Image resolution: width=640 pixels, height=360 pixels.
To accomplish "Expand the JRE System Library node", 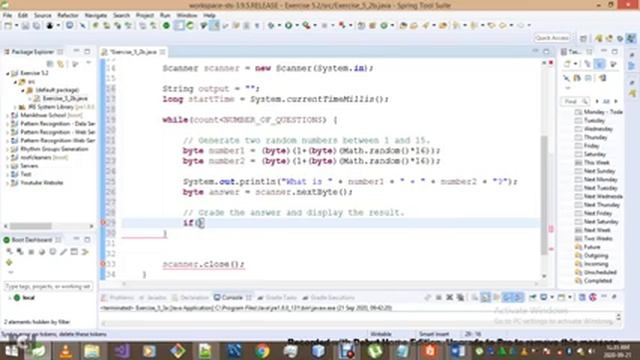I will tap(16, 107).
